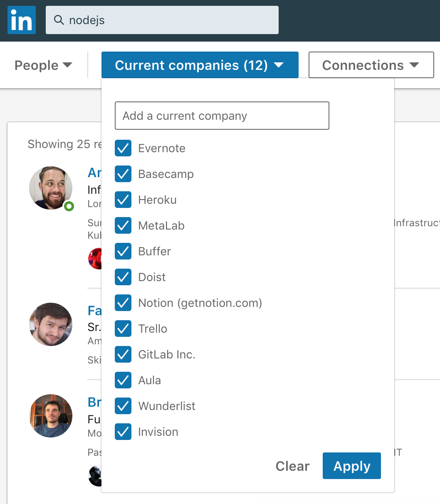Deselect the Trello checkbox
The image size is (440, 504).
[123, 329]
